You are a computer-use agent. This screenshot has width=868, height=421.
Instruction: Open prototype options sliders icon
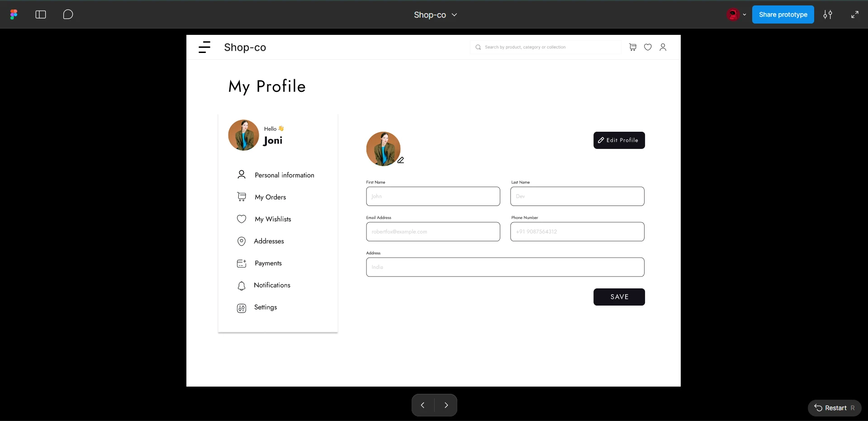pos(827,14)
